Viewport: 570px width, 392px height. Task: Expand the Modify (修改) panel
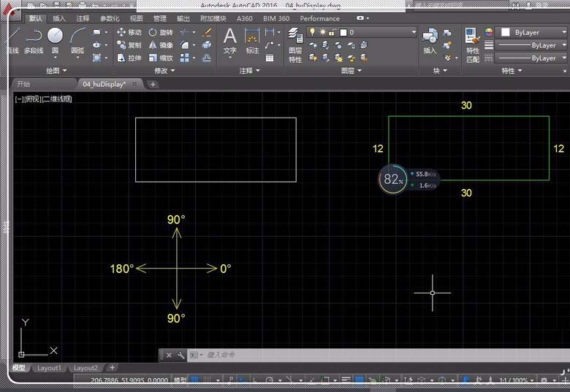165,71
